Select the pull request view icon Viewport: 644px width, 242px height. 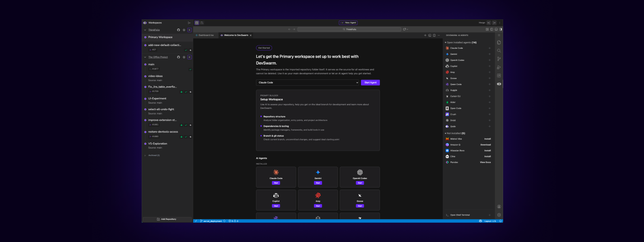[202, 23]
